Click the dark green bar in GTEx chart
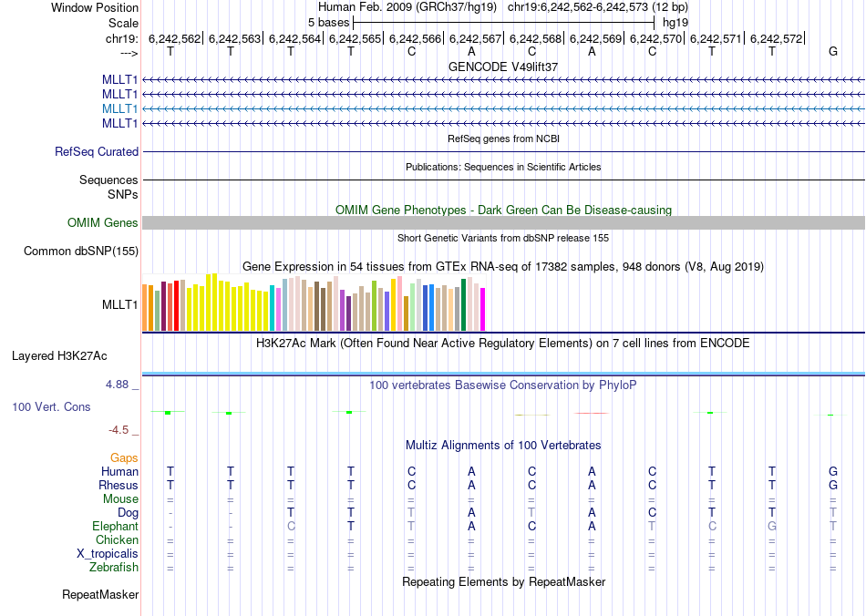Image resolution: width=866 pixels, height=616 pixels. tap(463, 305)
